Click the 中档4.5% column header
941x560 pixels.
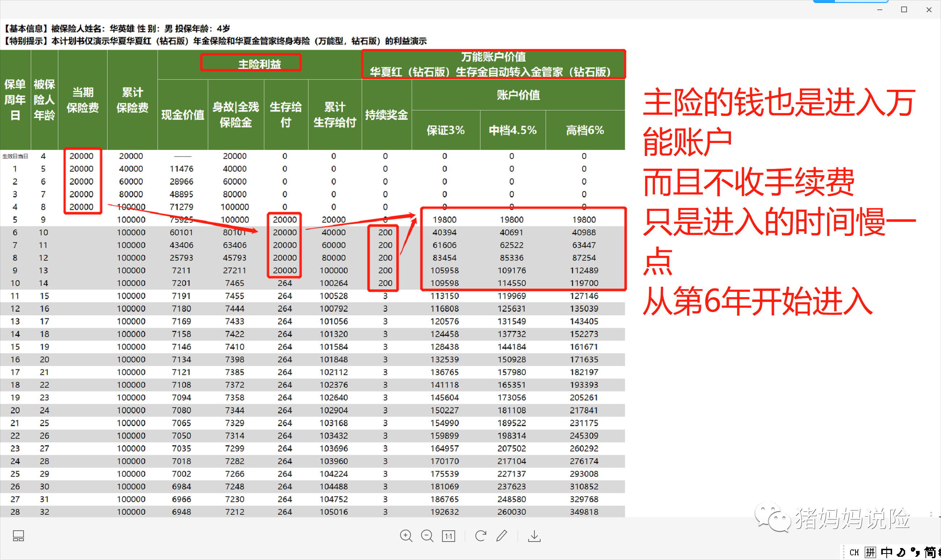(x=513, y=130)
